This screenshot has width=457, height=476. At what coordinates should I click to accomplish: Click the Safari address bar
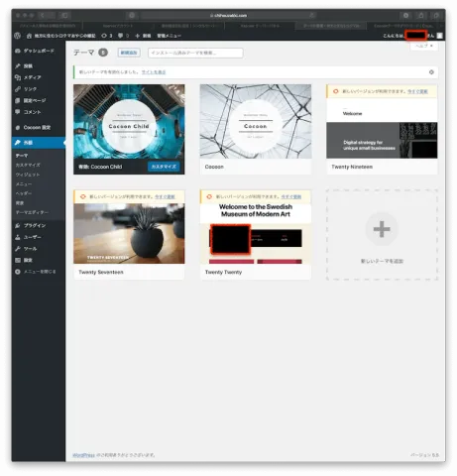click(228, 15)
